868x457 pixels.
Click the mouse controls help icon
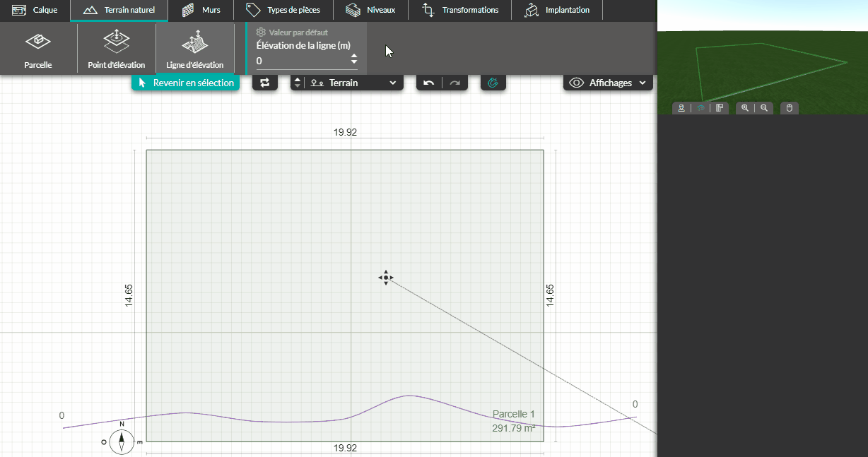[790, 108]
